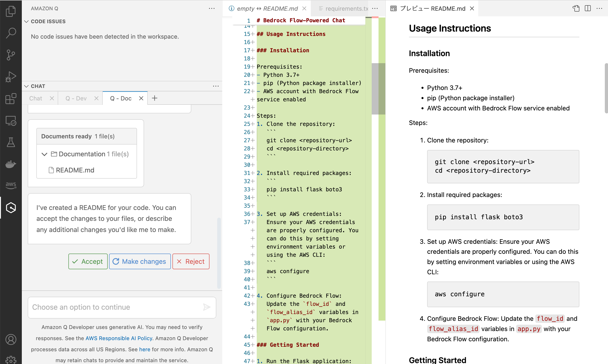608x364 pixels.
Task: Click the chat panel vertical scrollbar
Action: pos(219,253)
